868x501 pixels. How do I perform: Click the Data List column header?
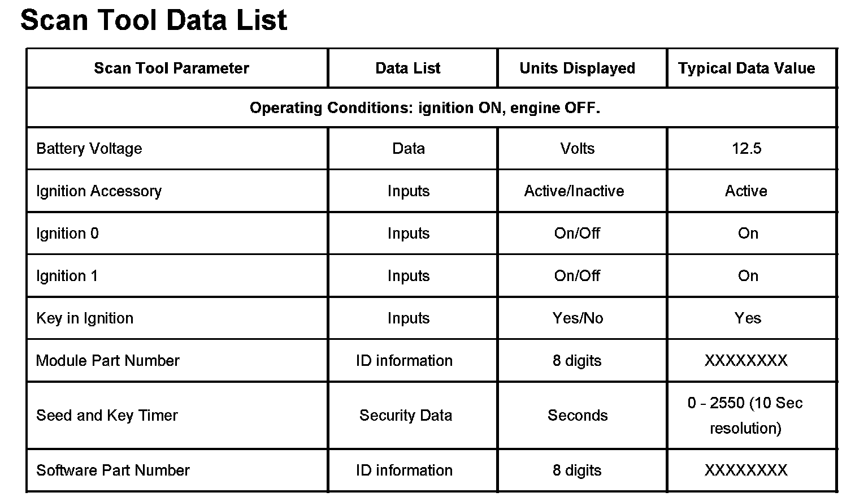[x=407, y=68]
